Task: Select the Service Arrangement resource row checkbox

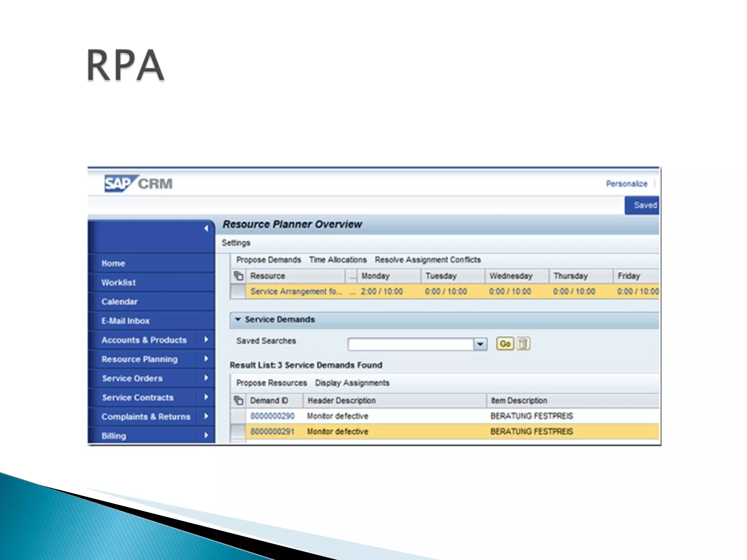Action: point(238,292)
